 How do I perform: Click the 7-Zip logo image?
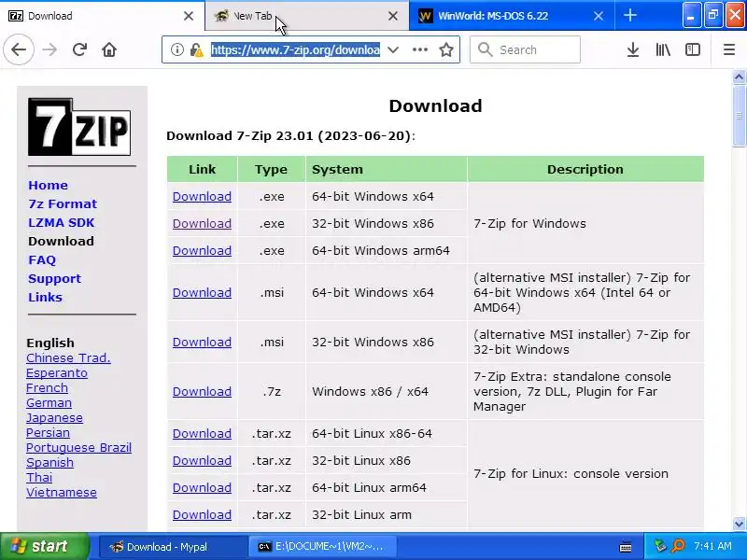tap(79, 127)
